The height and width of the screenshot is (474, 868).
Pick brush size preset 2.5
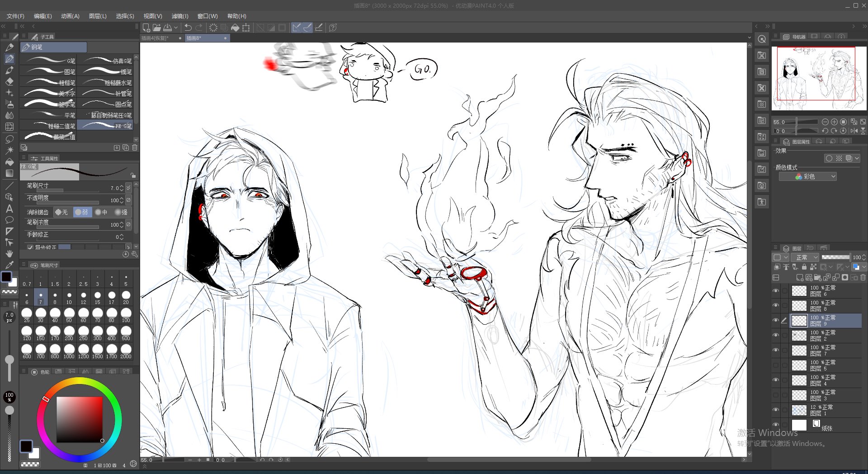click(x=83, y=279)
